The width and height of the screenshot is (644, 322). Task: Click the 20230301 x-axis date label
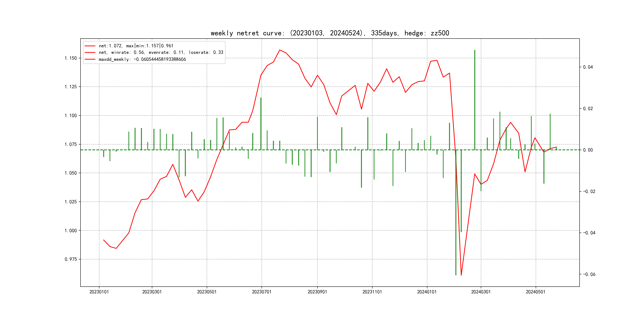[x=152, y=292]
